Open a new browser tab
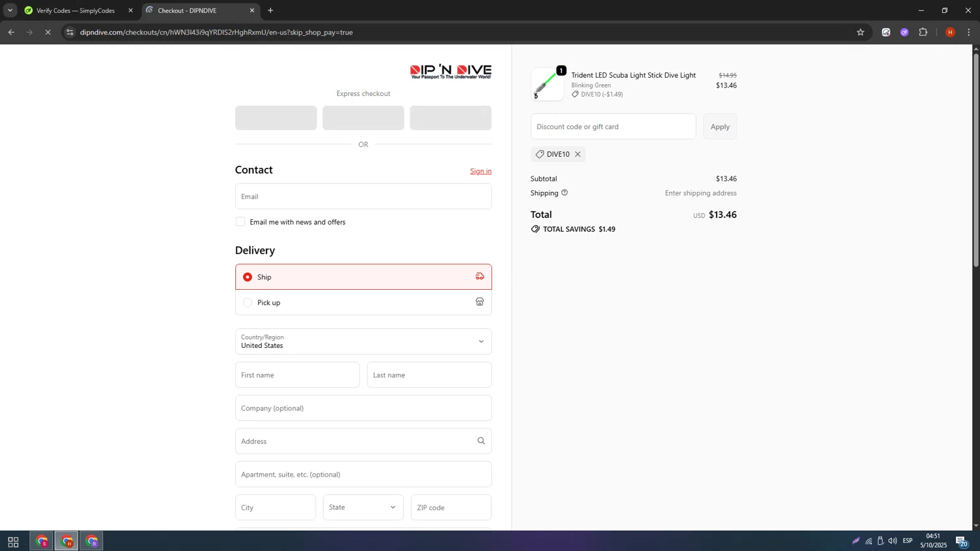 270,10
